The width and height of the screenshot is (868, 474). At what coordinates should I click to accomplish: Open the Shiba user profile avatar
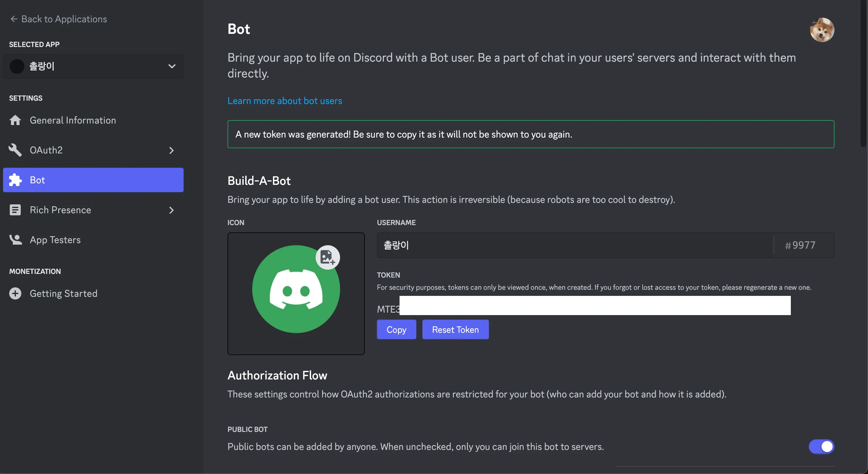coord(822,30)
